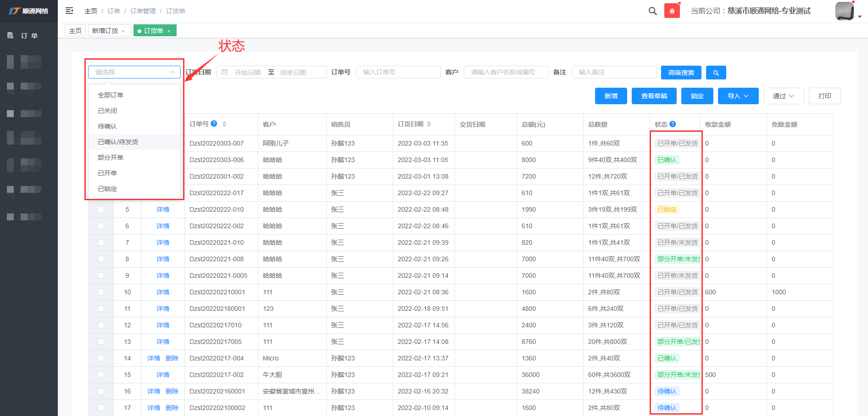
Task: Open the search magnifier in top bar
Action: [x=652, y=11]
